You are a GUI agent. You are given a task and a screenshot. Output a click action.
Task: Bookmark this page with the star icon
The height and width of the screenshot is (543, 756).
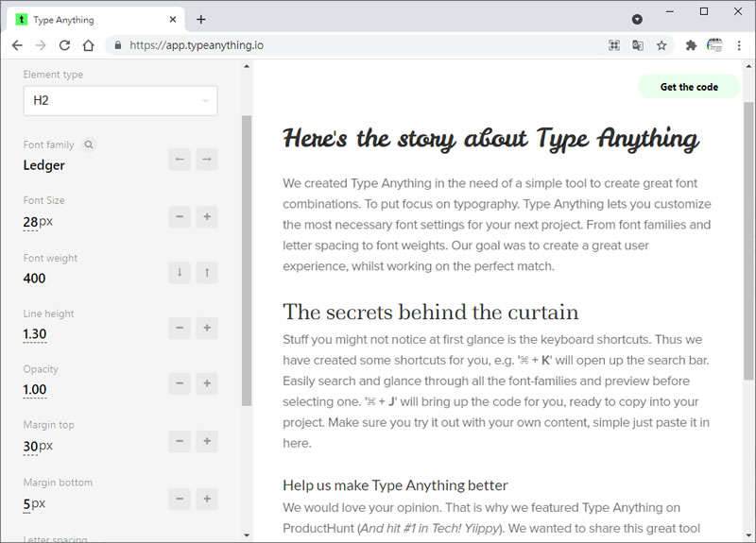[x=661, y=45]
